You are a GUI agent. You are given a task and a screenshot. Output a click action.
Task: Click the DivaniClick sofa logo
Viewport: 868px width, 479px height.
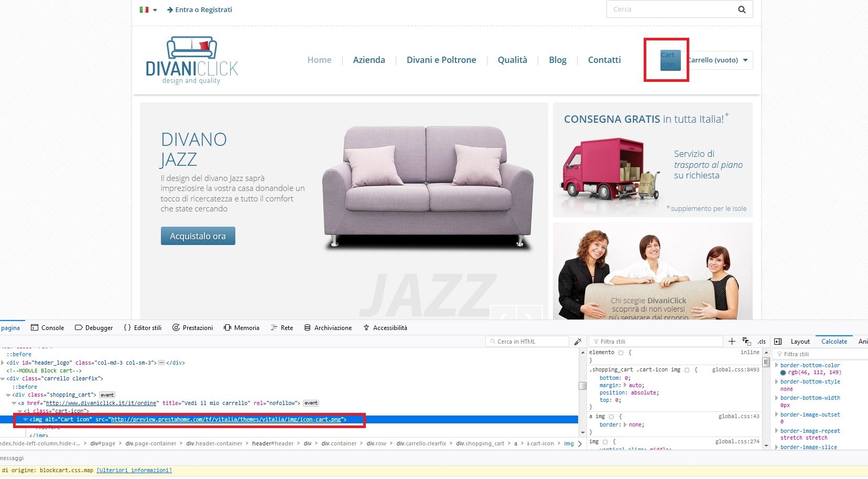(x=192, y=60)
